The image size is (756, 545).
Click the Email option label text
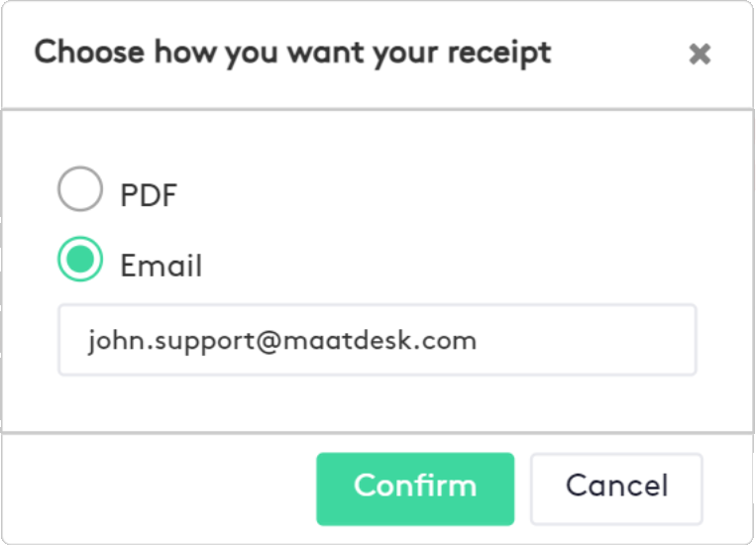[161, 266]
